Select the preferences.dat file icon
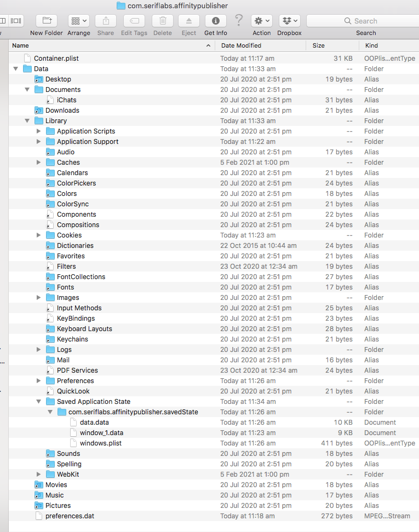Screen dimensions: 419x532 pyautogui.click(x=39, y=516)
